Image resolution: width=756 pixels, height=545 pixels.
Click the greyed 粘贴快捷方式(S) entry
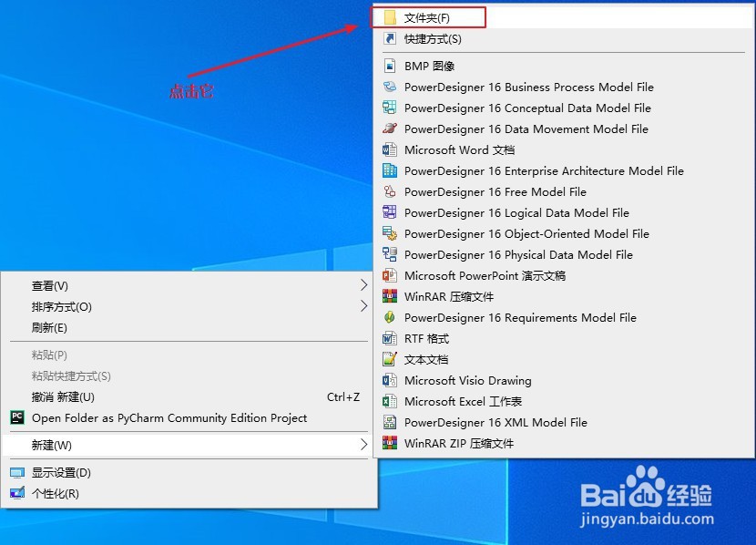(189, 375)
